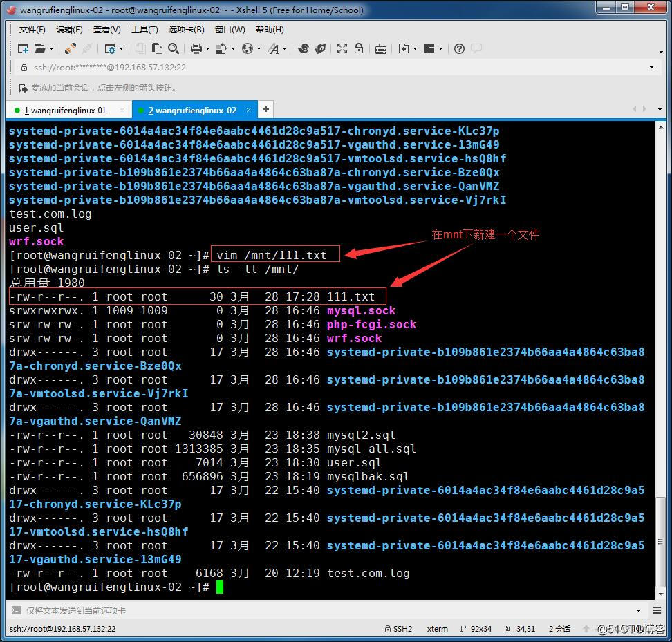Click mysql_all.sql in the listing
The height and width of the screenshot is (642, 672).
(x=371, y=449)
